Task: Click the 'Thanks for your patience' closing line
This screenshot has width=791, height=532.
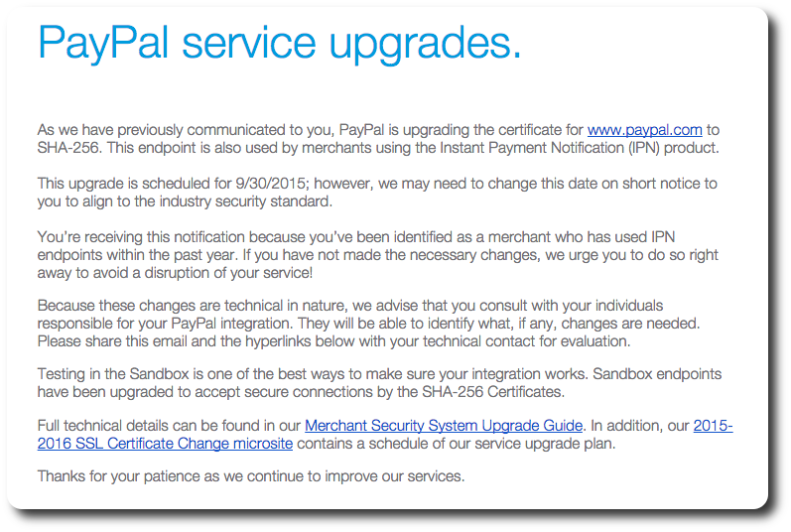Action: pos(251,476)
